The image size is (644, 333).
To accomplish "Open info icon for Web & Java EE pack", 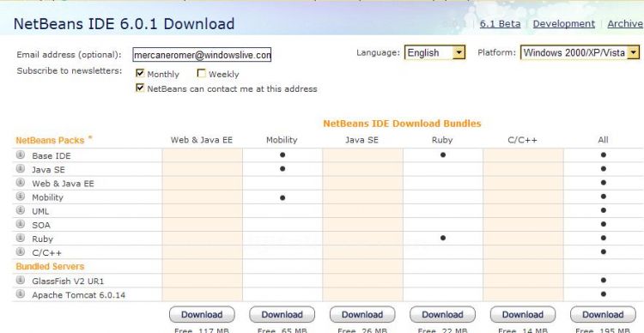I will tap(20, 183).
